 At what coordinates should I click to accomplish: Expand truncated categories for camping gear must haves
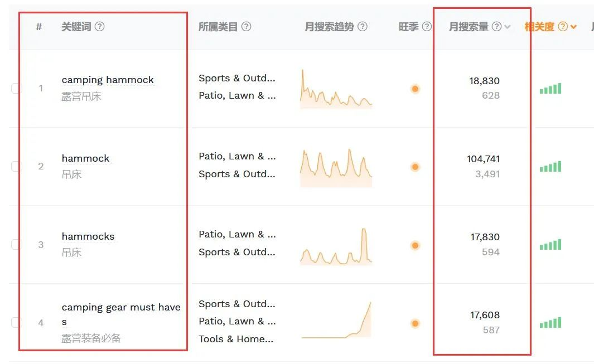(x=237, y=321)
